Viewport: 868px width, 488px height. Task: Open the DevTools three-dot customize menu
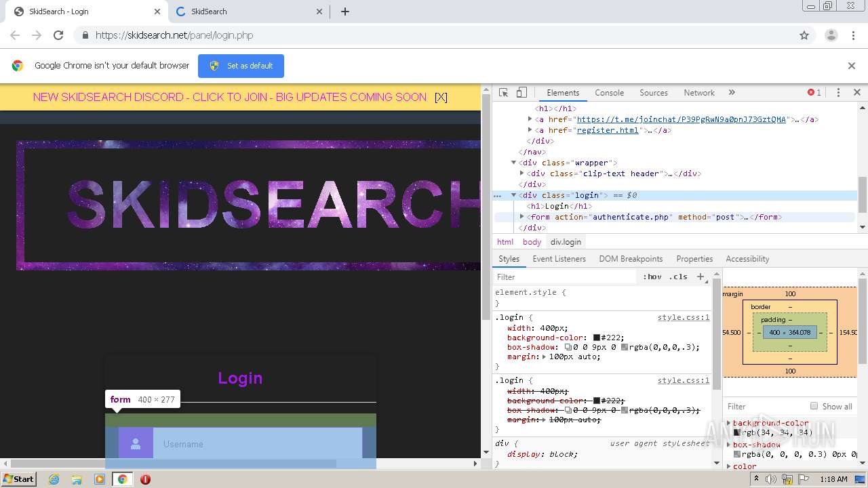point(838,93)
